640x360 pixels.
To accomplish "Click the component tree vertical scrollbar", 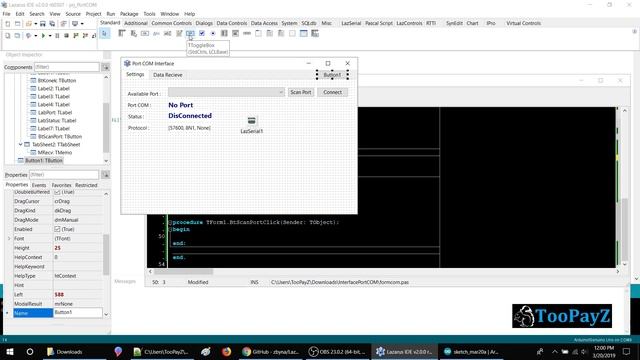I will point(106,119).
